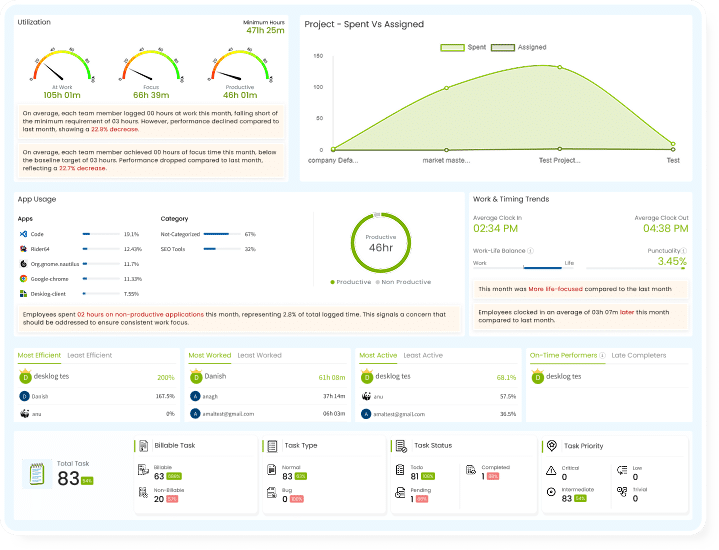Image resolution: width=719 pixels, height=550 pixels.
Task: Toggle the Non Productive legend item
Action: click(x=402, y=282)
